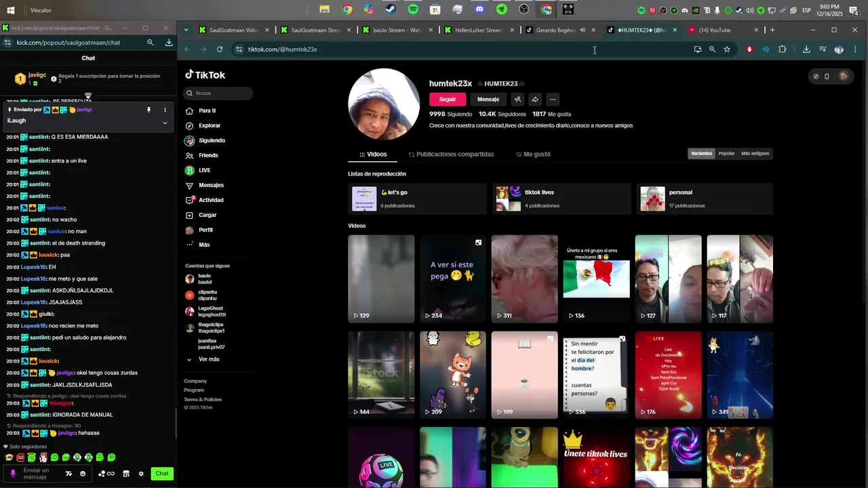868x488 pixels.
Task: Click green Chat send button
Action: (x=162, y=474)
